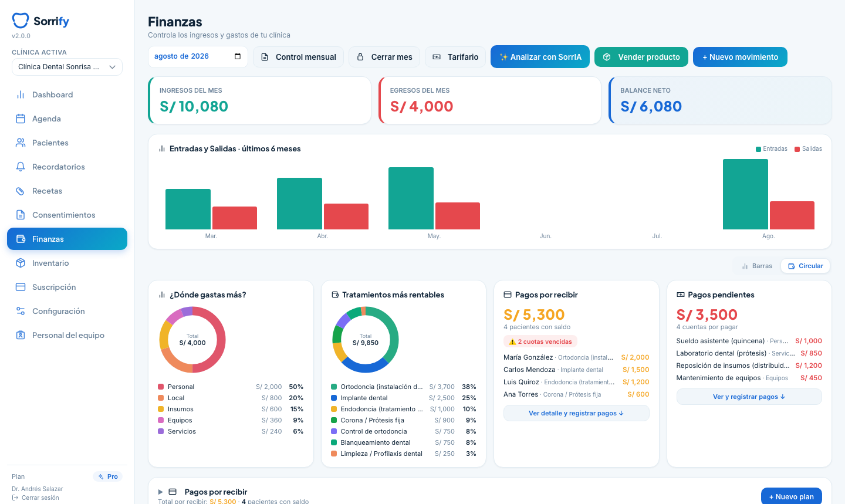Expand Ver y registrar pagos
This screenshot has height=504, width=845.
point(749,397)
